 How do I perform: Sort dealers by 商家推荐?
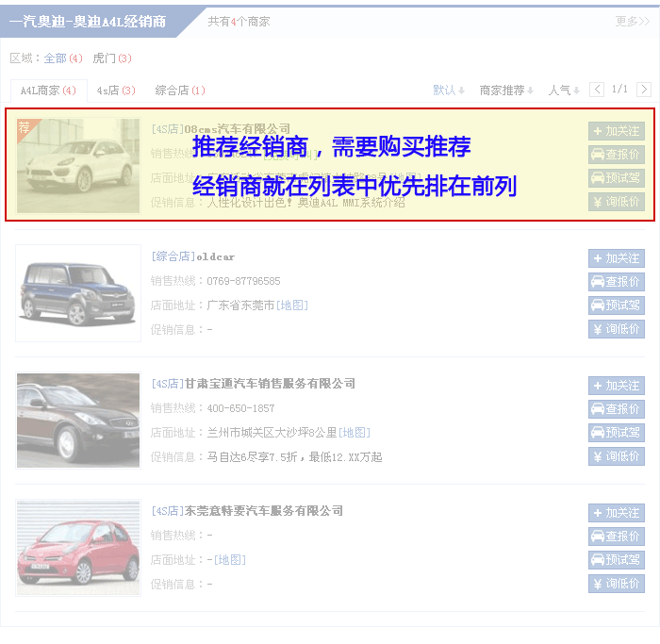[x=506, y=91]
